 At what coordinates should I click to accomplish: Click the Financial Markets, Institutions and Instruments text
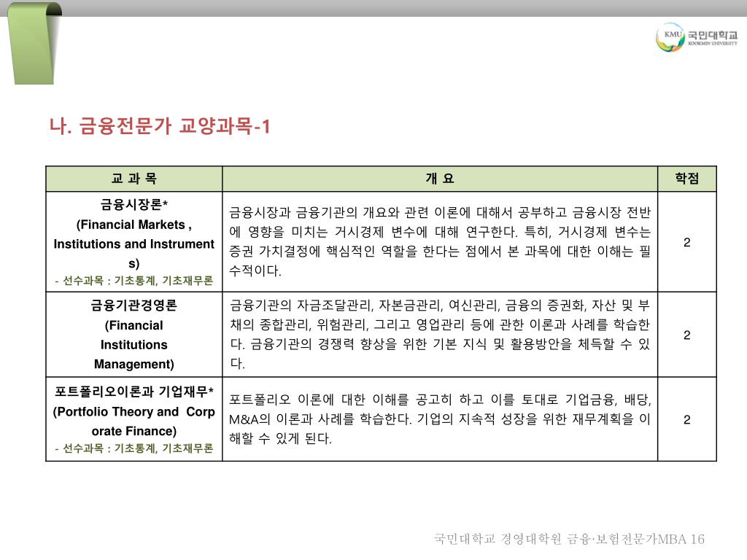coord(134,244)
